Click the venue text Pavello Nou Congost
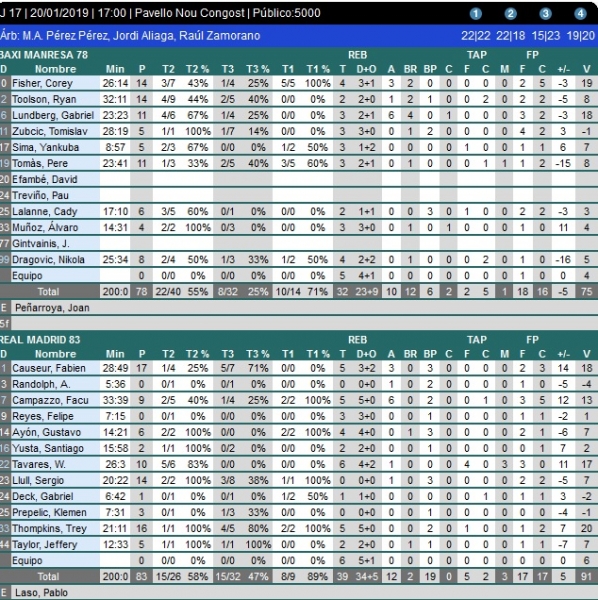The width and height of the screenshot is (598, 600). [189, 13]
